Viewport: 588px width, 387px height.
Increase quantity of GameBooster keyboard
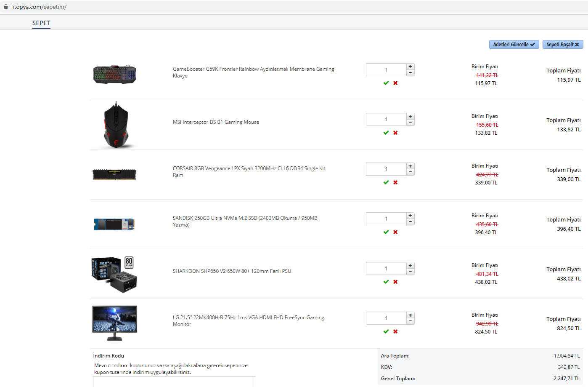(411, 67)
